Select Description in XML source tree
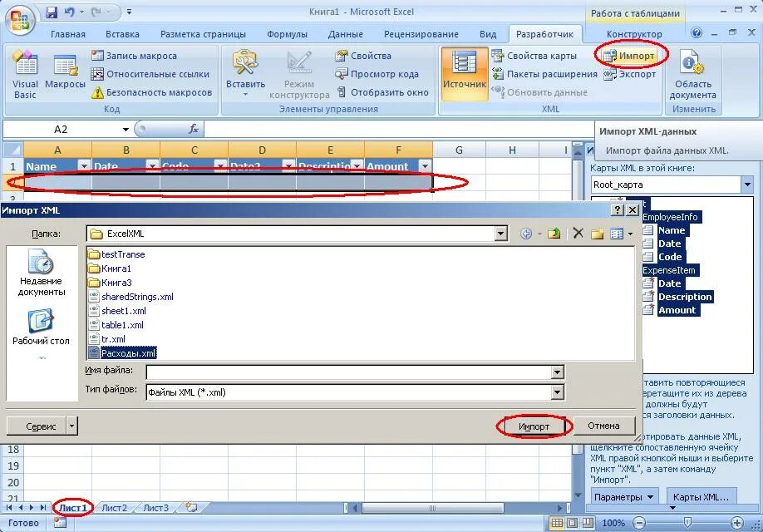 (x=685, y=297)
